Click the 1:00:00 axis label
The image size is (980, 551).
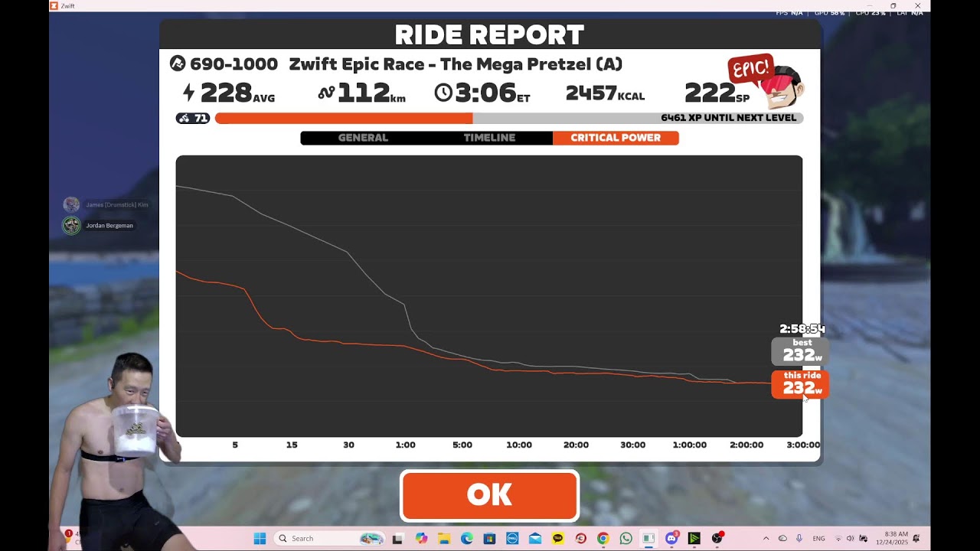(x=689, y=445)
